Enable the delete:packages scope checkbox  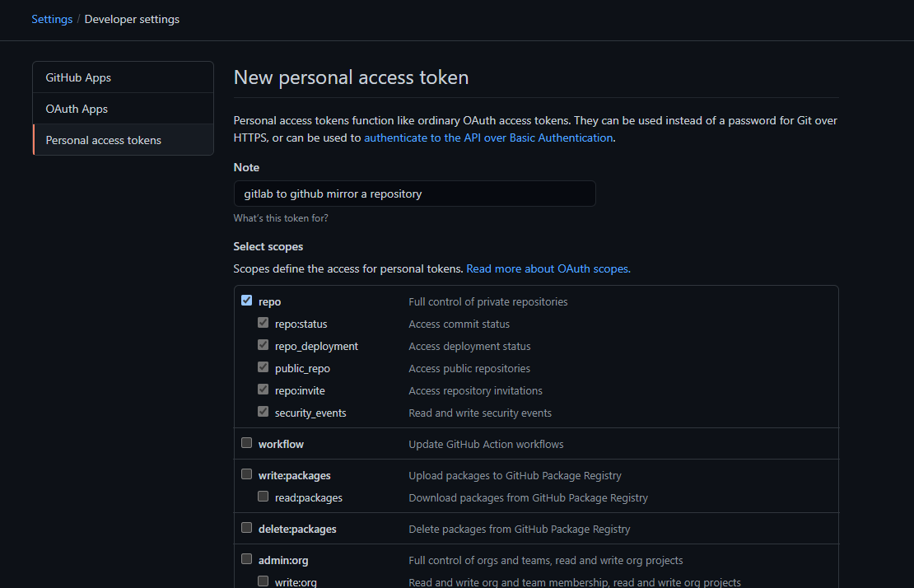(x=246, y=528)
